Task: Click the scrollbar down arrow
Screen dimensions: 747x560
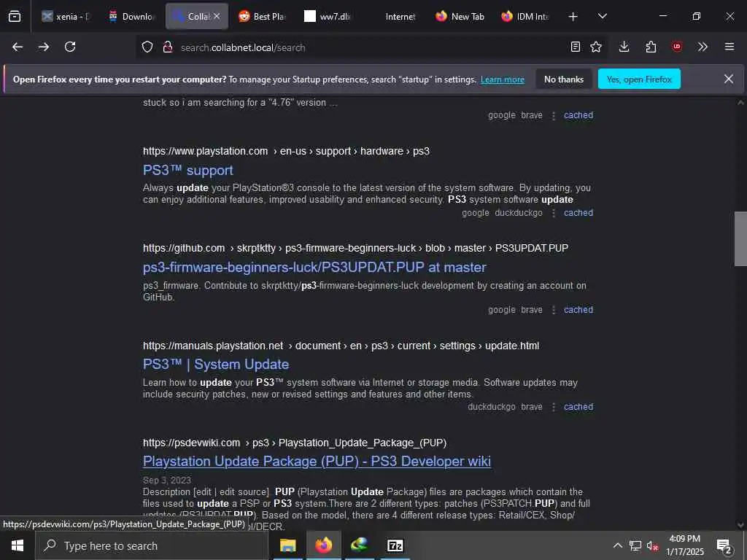Action: [740, 525]
